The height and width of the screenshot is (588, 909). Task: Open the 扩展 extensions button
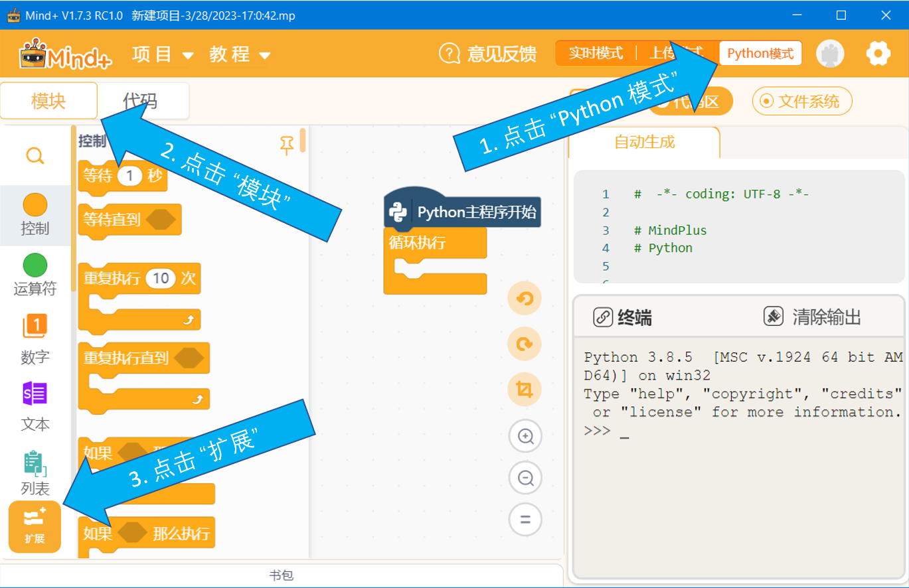[35, 527]
